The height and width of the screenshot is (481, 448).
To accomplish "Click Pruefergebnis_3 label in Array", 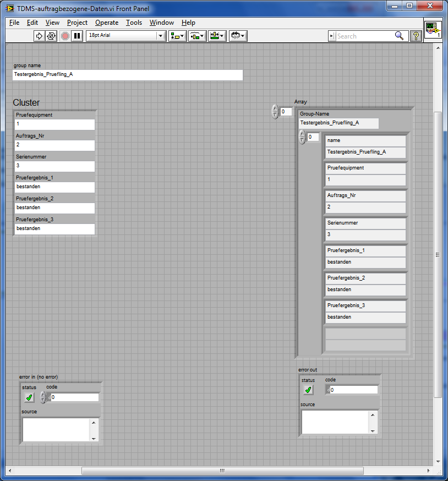I will coord(365,306).
